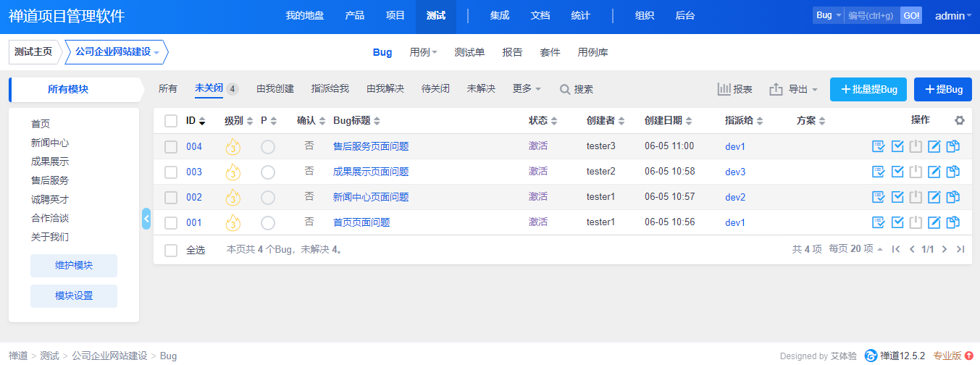
Task: Sort table by 创建日期 column
Action: (667, 120)
